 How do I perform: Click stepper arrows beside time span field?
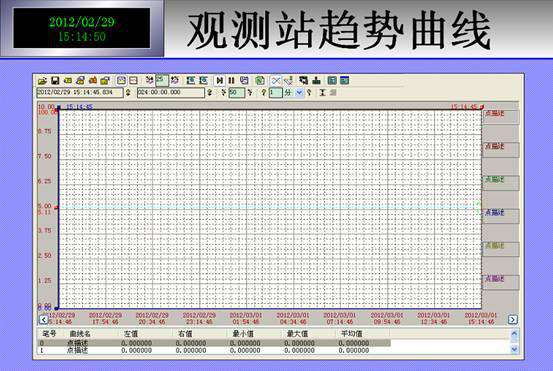point(209,93)
